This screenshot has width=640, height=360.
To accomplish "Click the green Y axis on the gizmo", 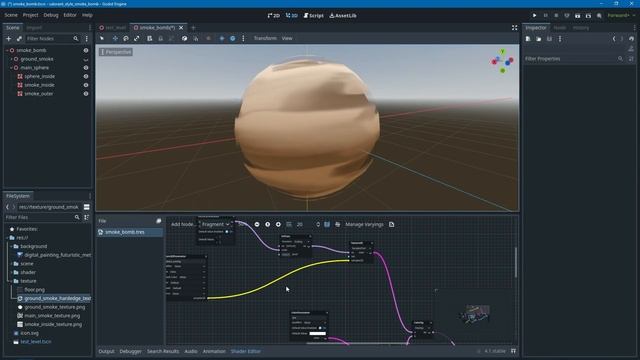I will 502,52.
